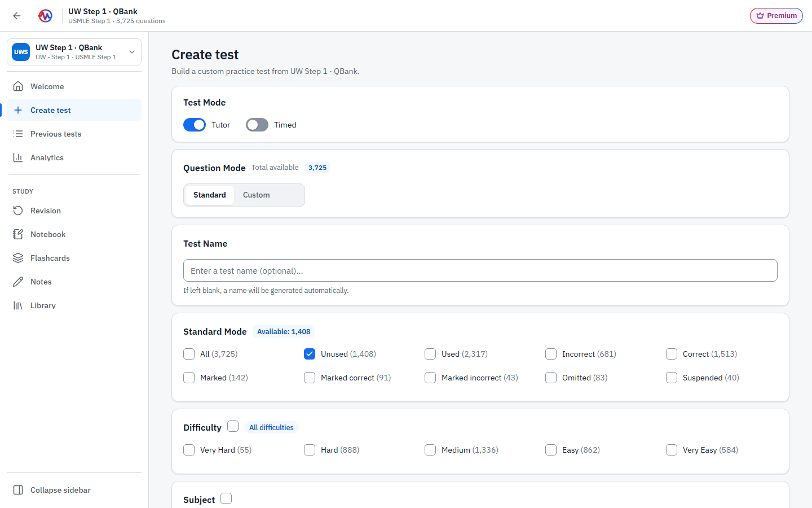Check the Very Easy (584) checkbox
812x508 pixels.
672,450
